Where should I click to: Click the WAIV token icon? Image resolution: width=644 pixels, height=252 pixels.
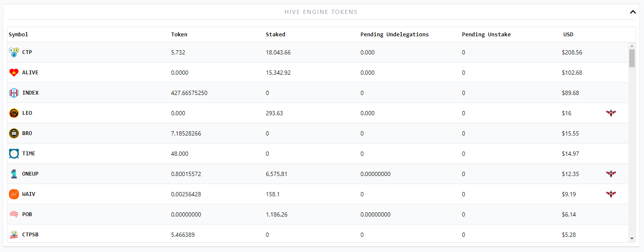click(x=14, y=194)
